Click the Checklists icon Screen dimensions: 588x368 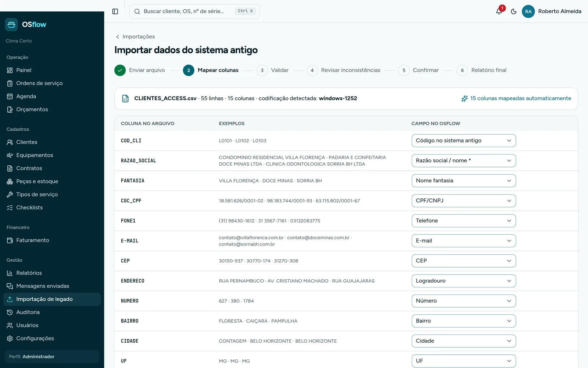(10, 208)
